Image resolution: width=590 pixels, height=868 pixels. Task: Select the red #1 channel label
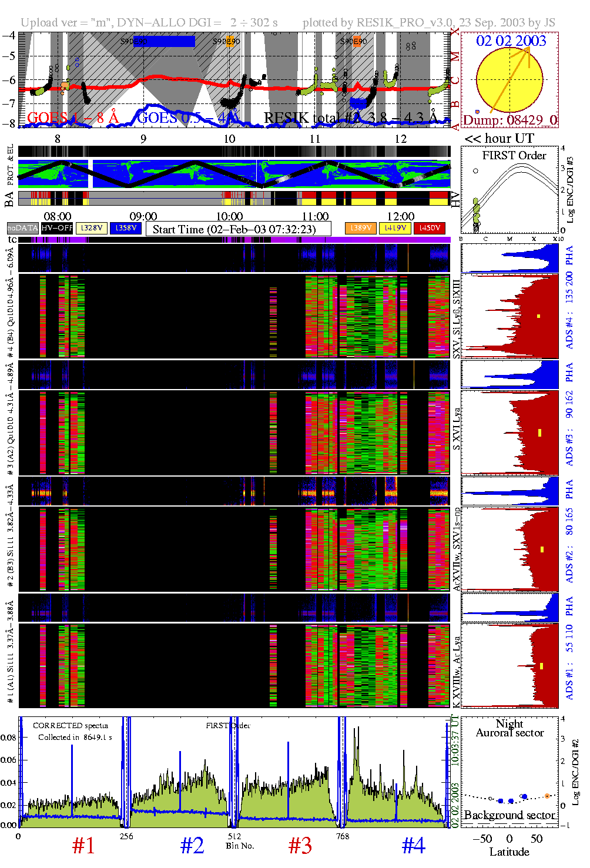click(x=83, y=846)
